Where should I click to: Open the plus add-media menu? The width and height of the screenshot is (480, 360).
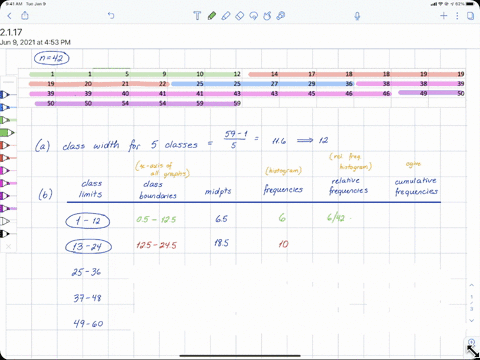pos(443,16)
